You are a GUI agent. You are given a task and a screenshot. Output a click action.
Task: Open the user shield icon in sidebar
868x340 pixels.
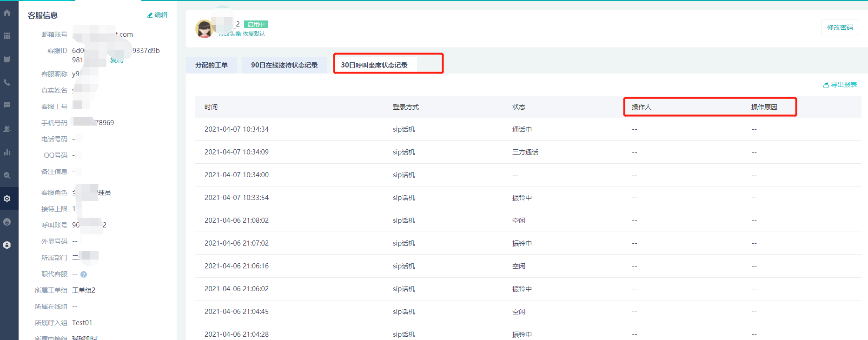click(x=7, y=245)
